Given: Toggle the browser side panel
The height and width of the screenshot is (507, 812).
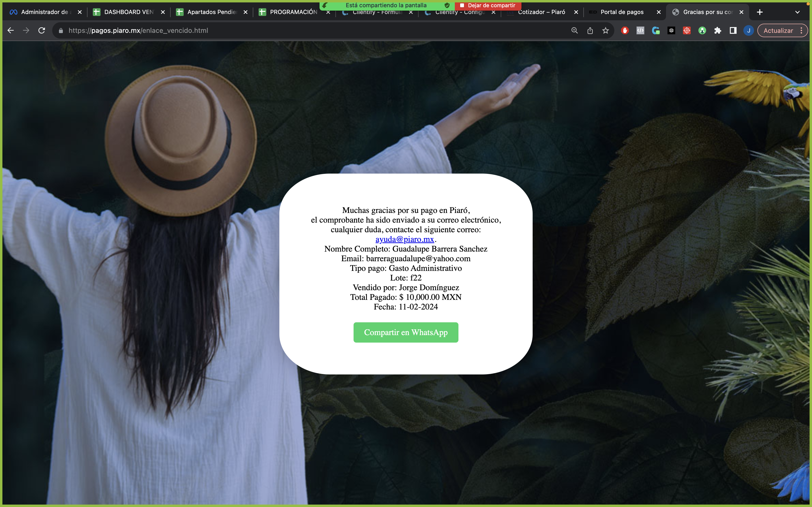Looking at the screenshot, I should pyautogui.click(x=733, y=30).
